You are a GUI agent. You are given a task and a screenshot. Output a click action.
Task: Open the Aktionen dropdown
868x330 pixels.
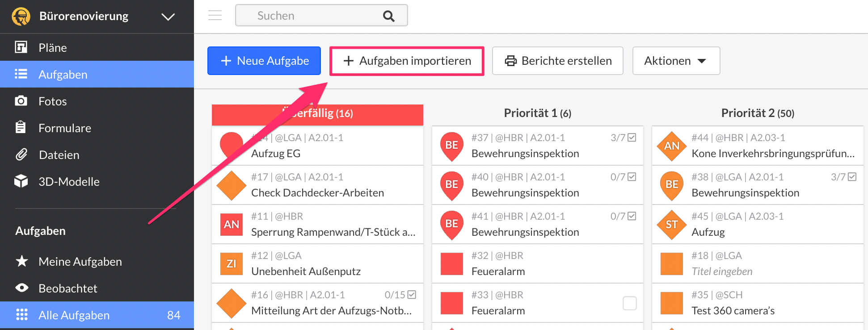click(x=675, y=61)
